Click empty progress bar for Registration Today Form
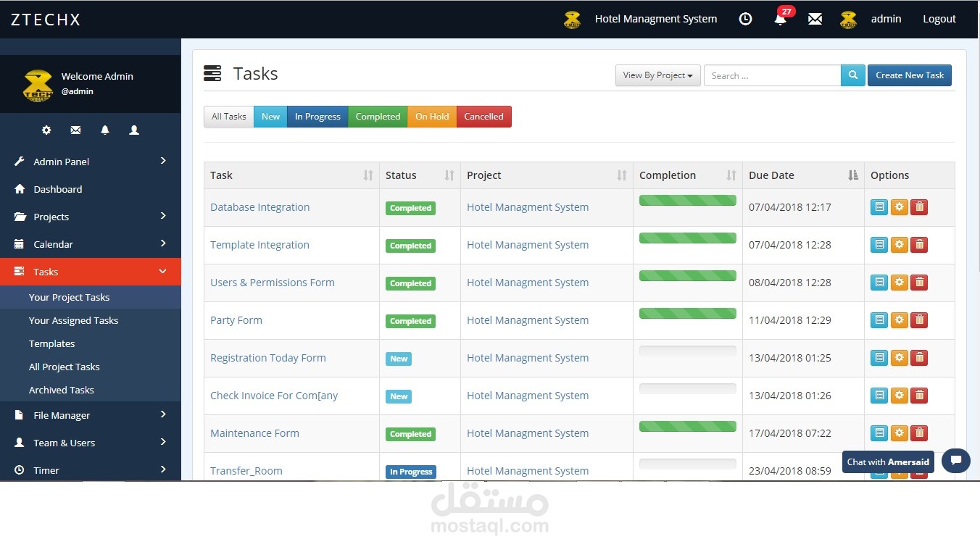 [x=688, y=351]
